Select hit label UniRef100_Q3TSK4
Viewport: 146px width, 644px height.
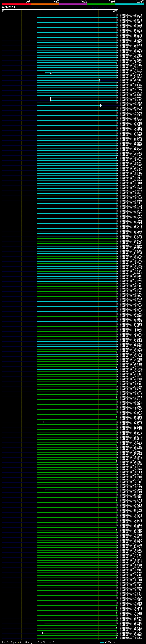[x=131, y=223]
